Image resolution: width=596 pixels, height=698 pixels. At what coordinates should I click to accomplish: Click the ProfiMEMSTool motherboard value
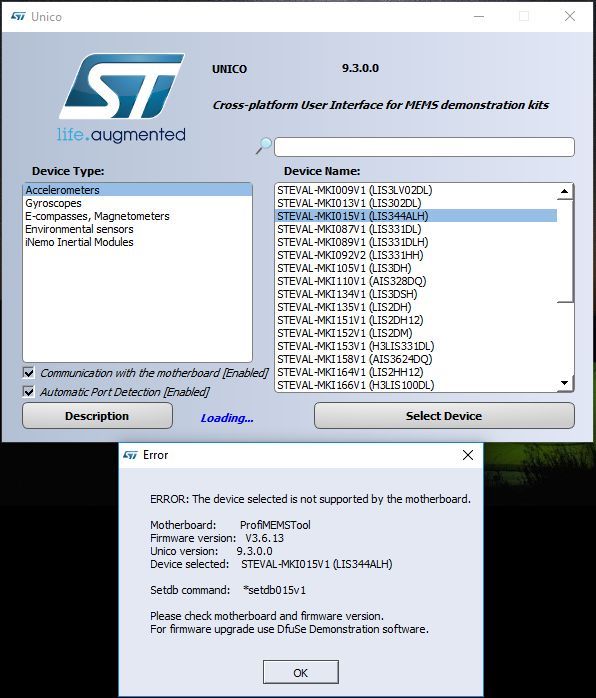(275, 525)
